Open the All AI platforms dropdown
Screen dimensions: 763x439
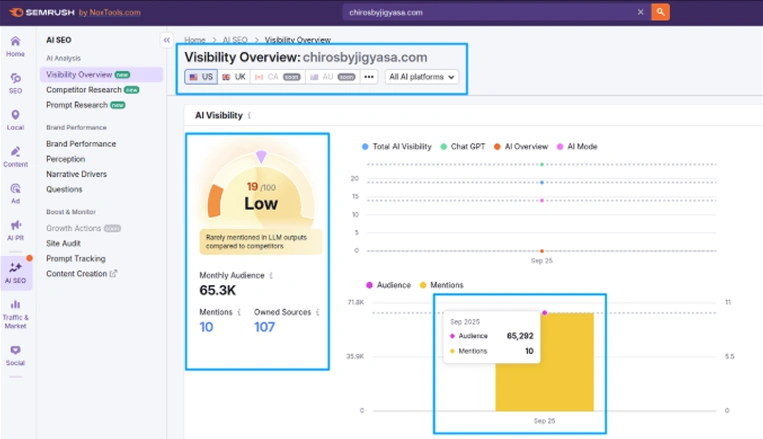[421, 77]
